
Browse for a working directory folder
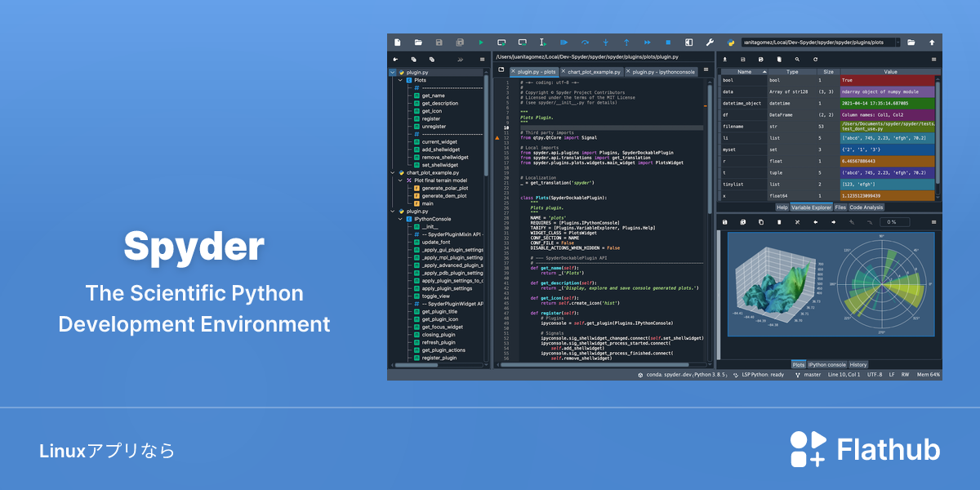click(911, 42)
